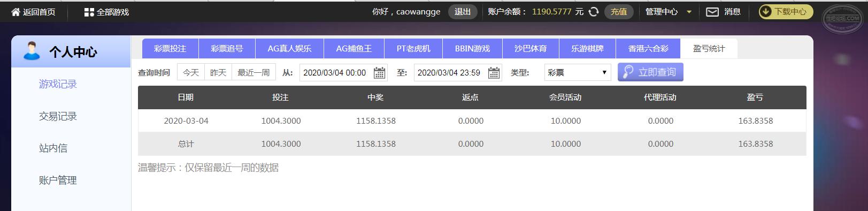Open the 全部游戏 grid icon
Viewport: 868px width, 211px height.
pyautogui.click(x=89, y=12)
